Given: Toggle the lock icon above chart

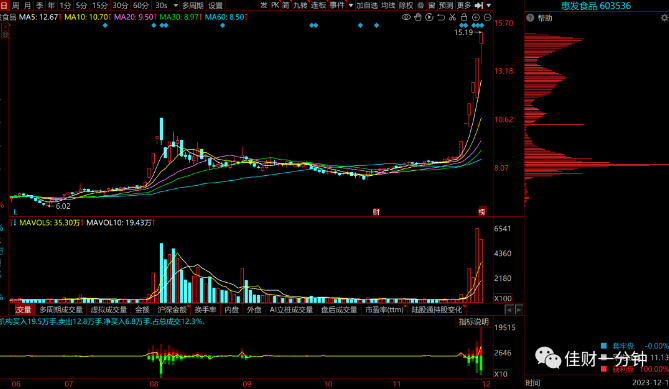Looking at the screenshot, I should click(x=464, y=17).
